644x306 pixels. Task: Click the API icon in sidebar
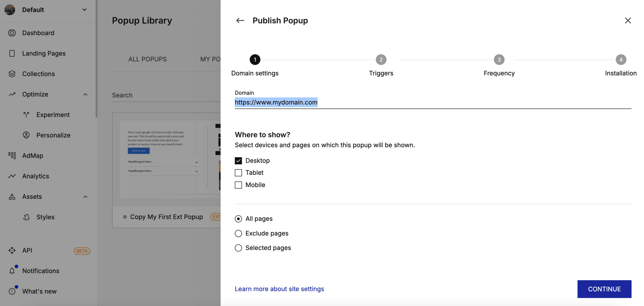pos(12,251)
